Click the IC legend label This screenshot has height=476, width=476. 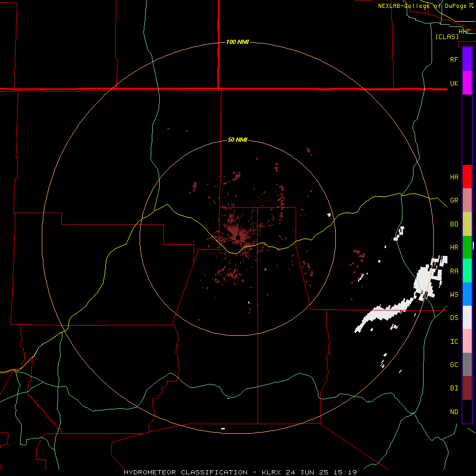(454, 341)
